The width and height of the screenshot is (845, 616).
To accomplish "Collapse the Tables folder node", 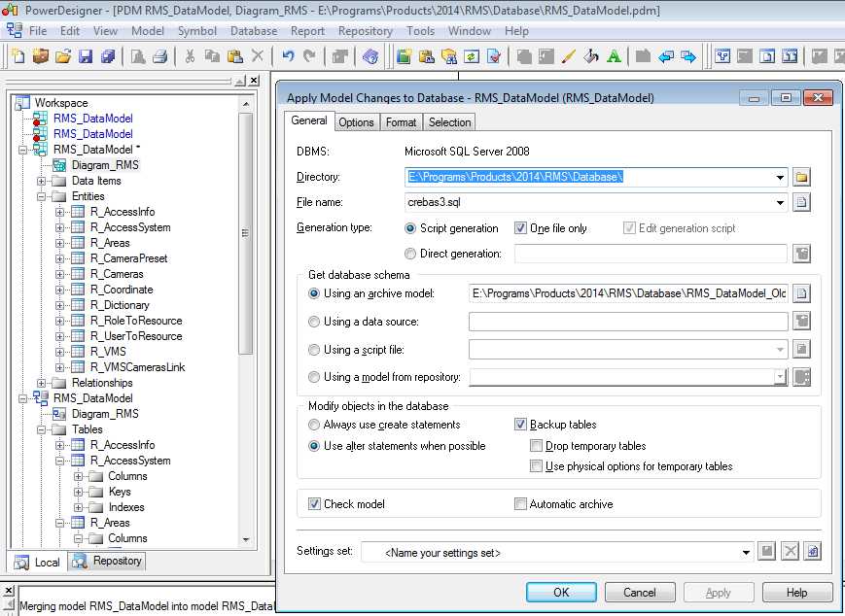I will click(41, 429).
